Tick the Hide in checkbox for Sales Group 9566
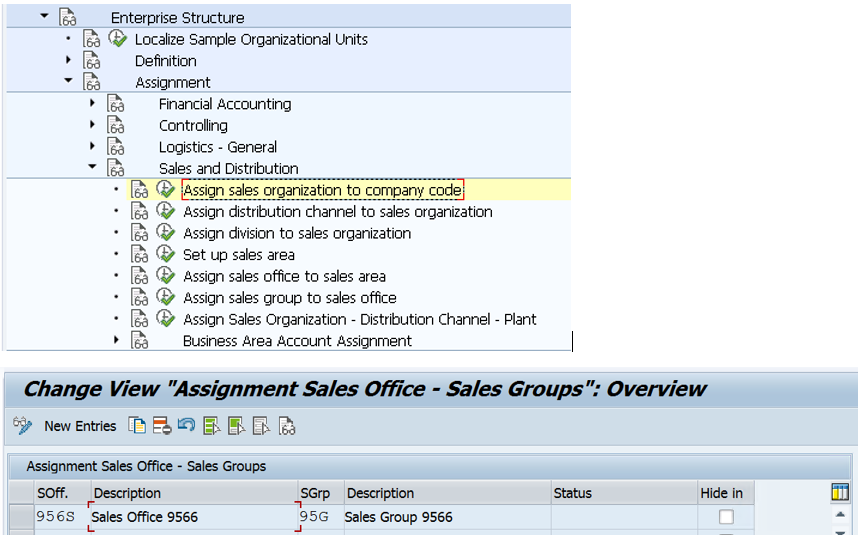862x543 pixels. click(726, 517)
